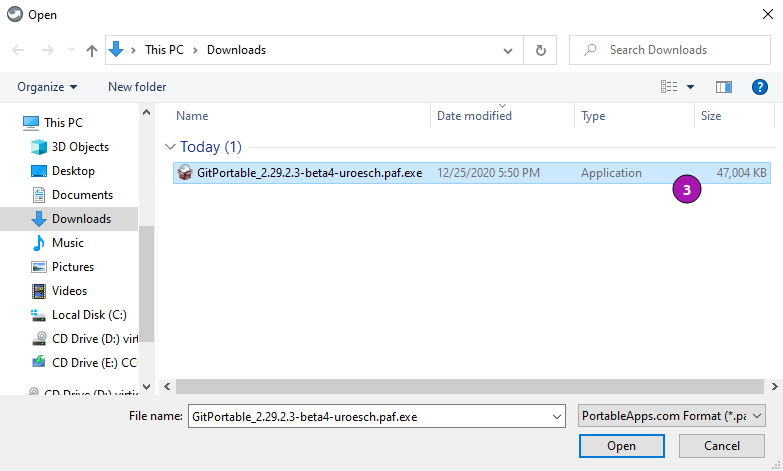Click the Local Disk drive icon
This screenshot has height=471, width=783.
(38, 315)
